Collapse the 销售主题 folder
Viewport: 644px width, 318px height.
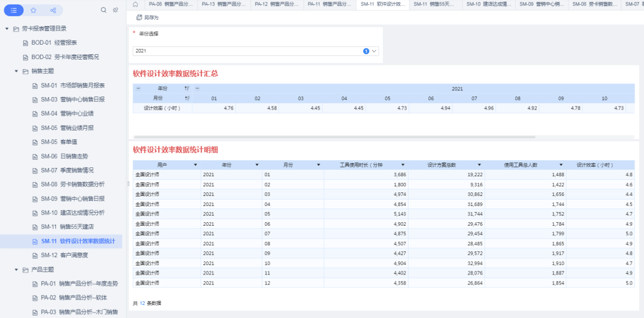[x=17, y=71]
